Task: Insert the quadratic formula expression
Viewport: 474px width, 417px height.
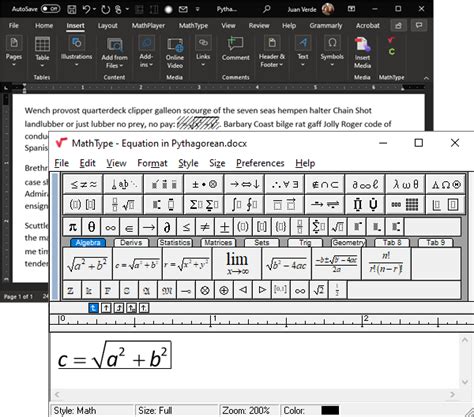Action: [x=336, y=263]
